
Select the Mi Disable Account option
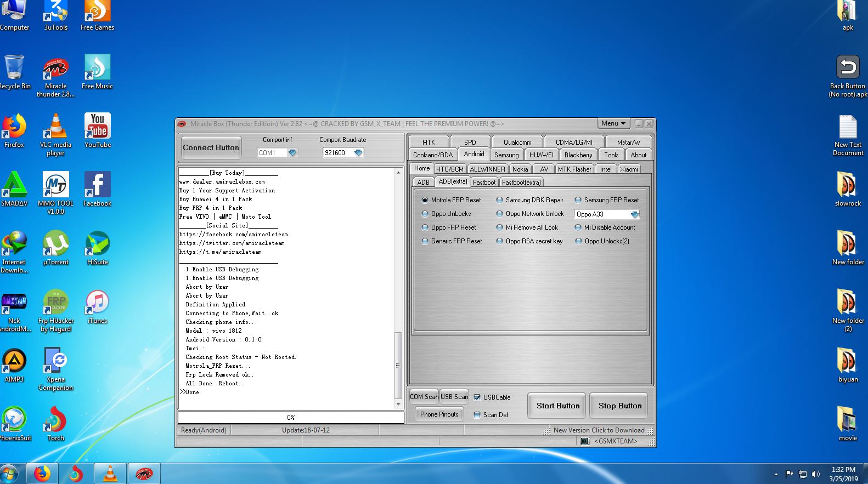pyautogui.click(x=605, y=227)
